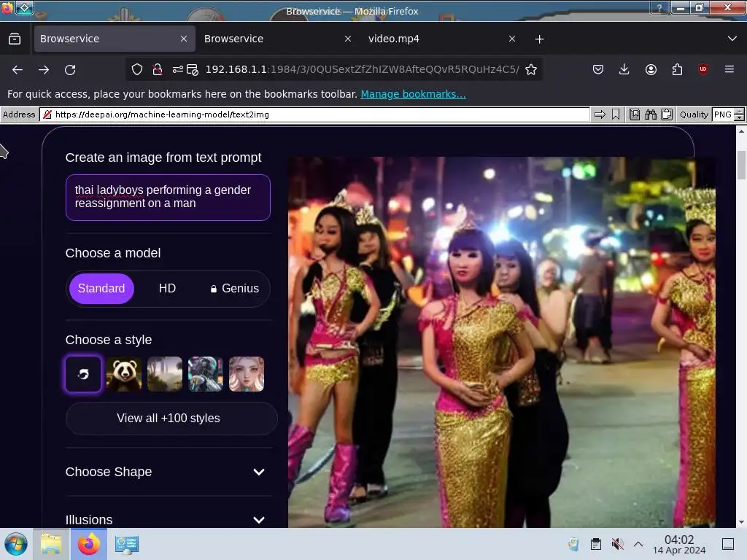
Task: Open the extensions puzzle icon
Action: 677,69
